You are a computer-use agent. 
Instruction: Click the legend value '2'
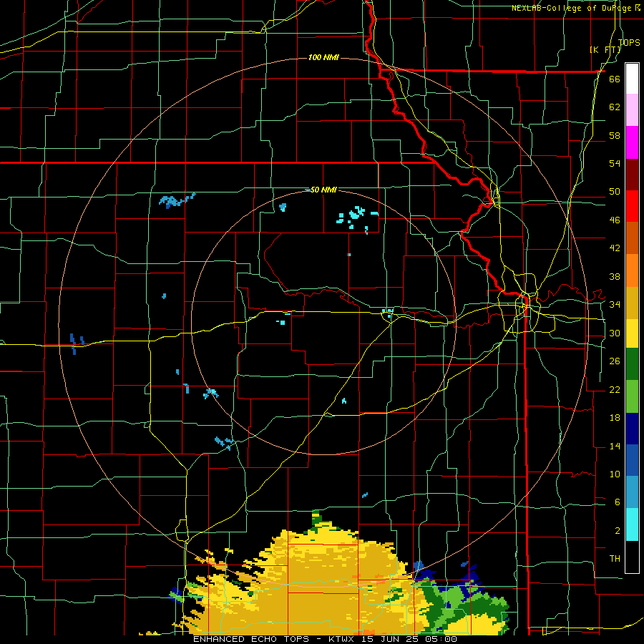[x=617, y=531]
